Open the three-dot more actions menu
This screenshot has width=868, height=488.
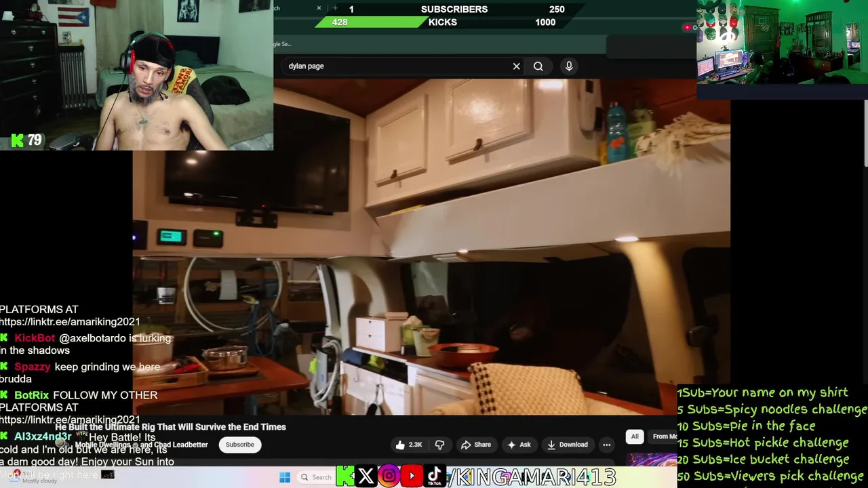607,445
